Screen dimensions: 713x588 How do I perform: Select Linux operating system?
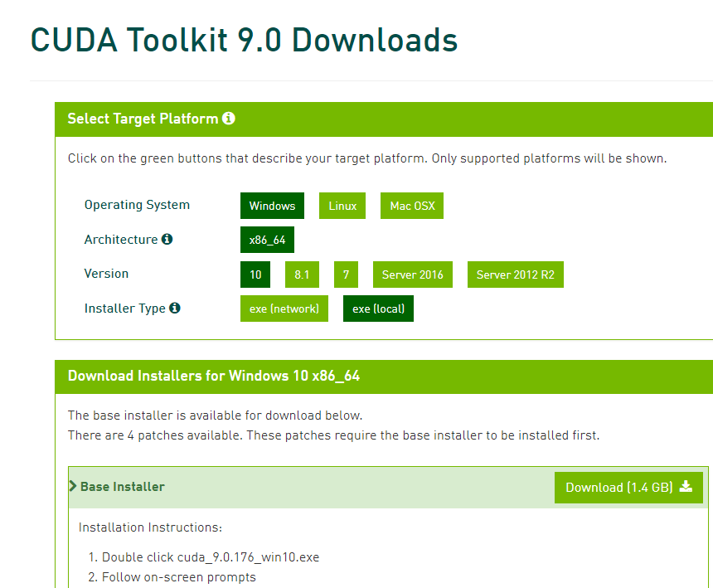pos(342,206)
